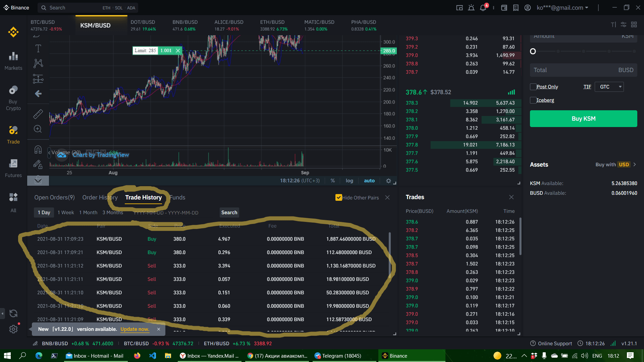
Task: Collapse the drawing toolbar chevron
Action: click(x=38, y=181)
